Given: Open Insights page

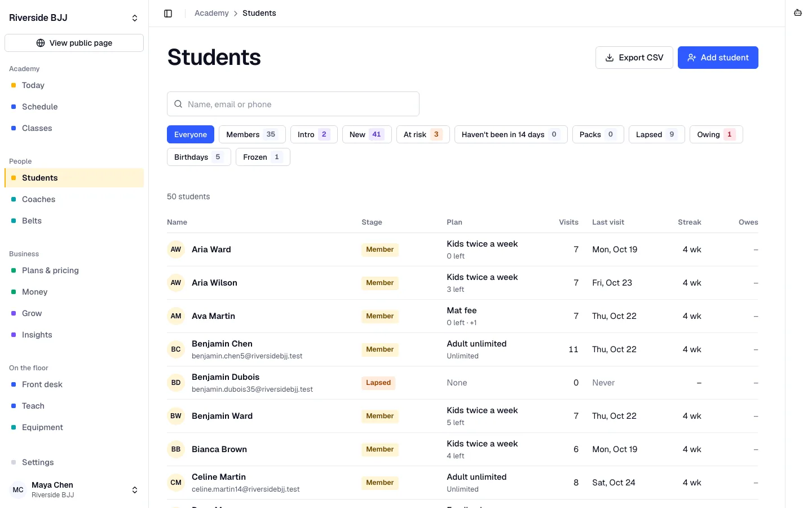Looking at the screenshot, I should [x=74, y=335].
